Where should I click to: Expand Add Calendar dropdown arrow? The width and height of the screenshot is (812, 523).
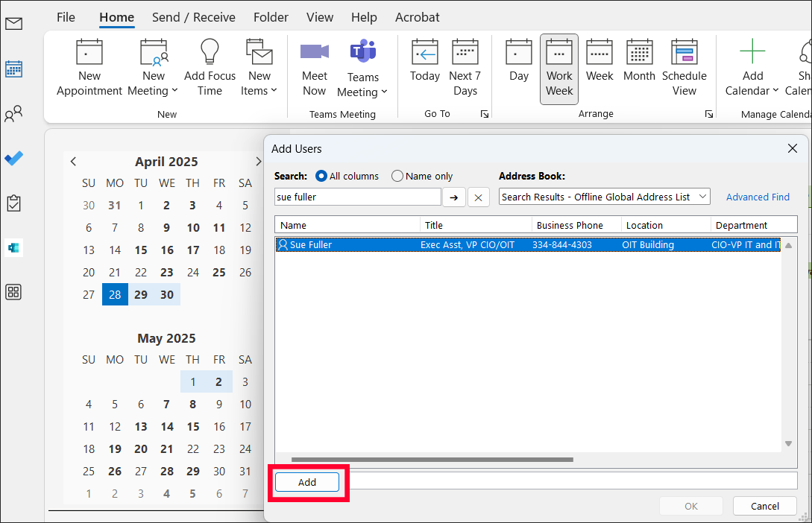[x=775, y=91]
